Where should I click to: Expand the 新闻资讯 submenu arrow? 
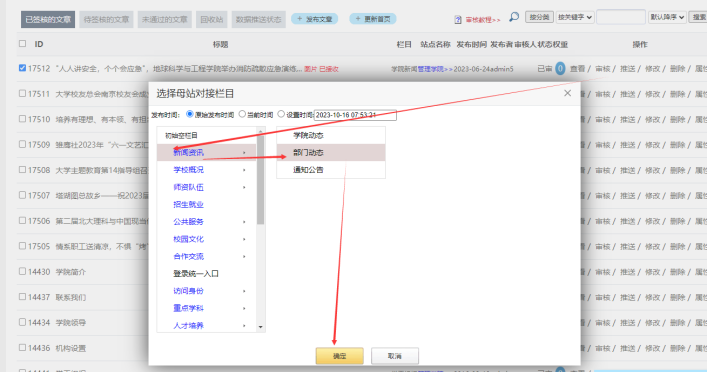(244, 153)
